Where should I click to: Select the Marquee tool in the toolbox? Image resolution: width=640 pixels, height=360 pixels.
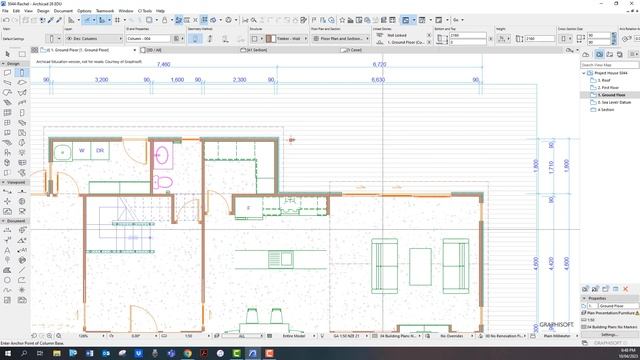coord(22,54)
